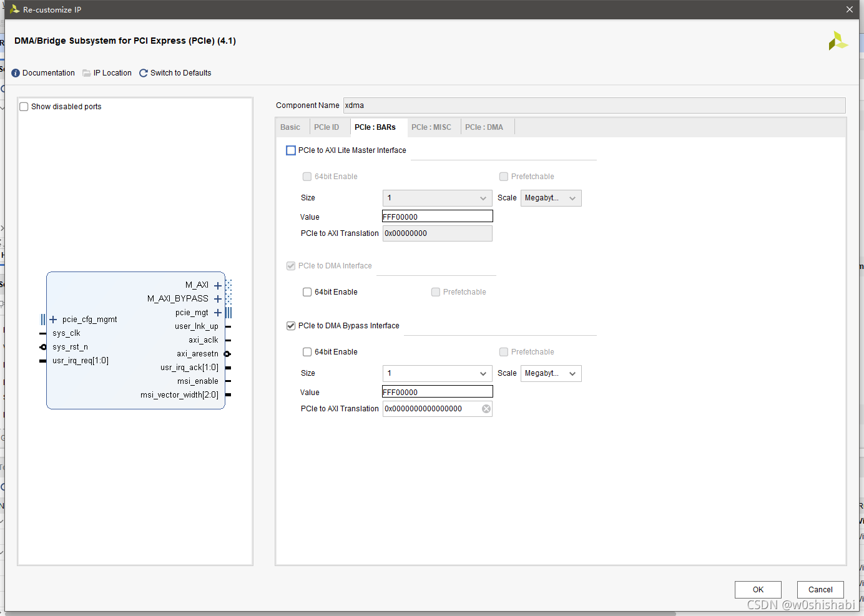Open the AXI Lite Scale Megabytes dropdown

[551, 198]
